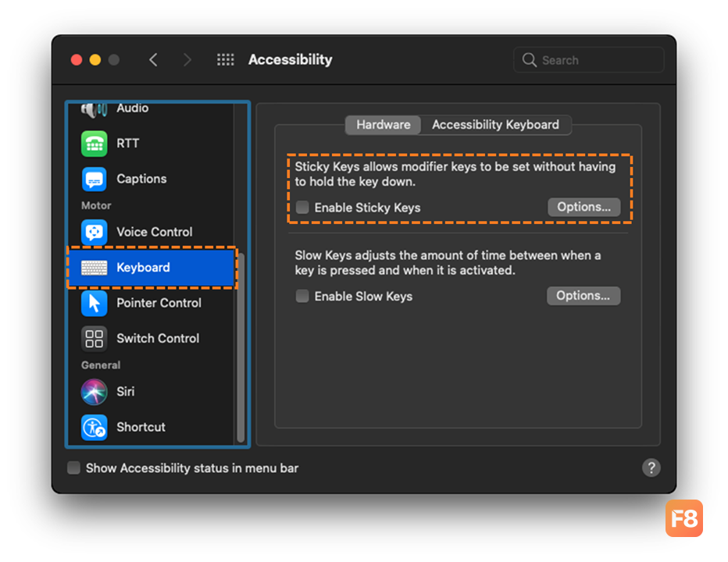Click the Captions speech bubble icon

point(95,179)
